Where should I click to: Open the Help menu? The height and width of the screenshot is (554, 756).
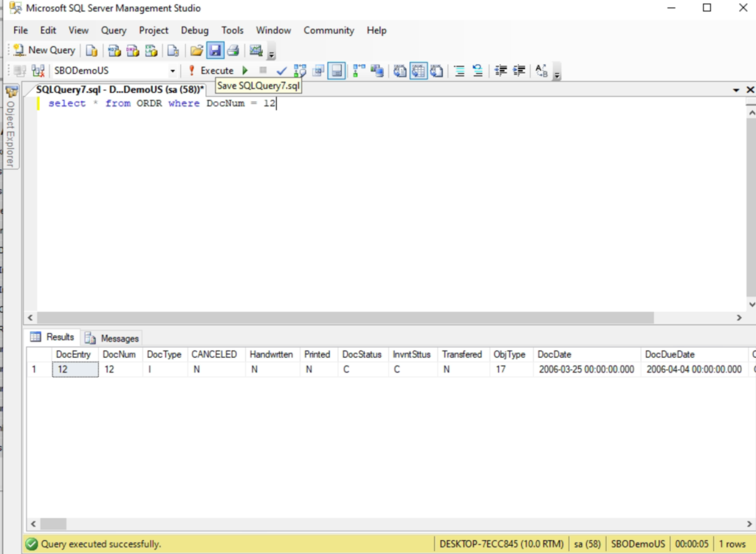pyautogui.click(x=377, y=30)
